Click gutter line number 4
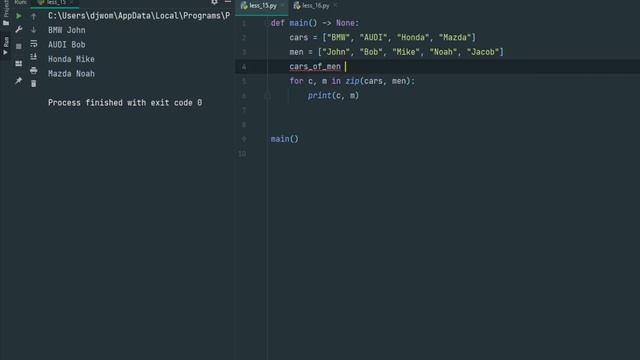 click(x=244, y=67)
